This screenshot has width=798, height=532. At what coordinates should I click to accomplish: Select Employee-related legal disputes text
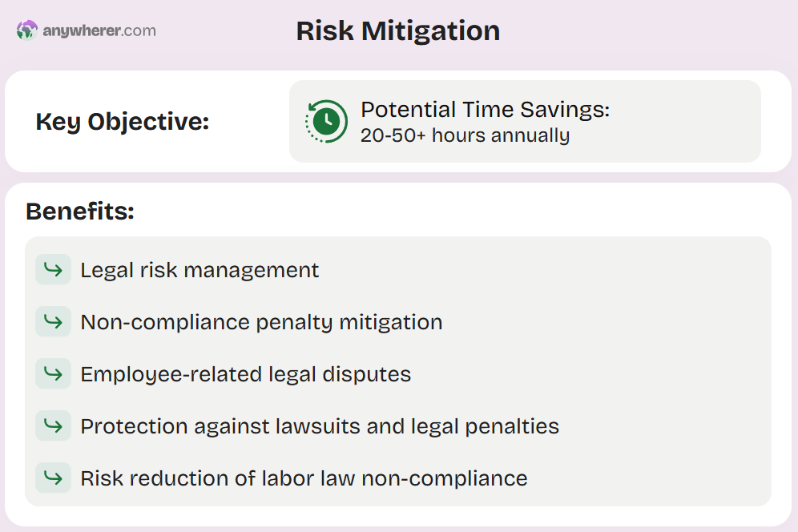(x=246, y=374)
